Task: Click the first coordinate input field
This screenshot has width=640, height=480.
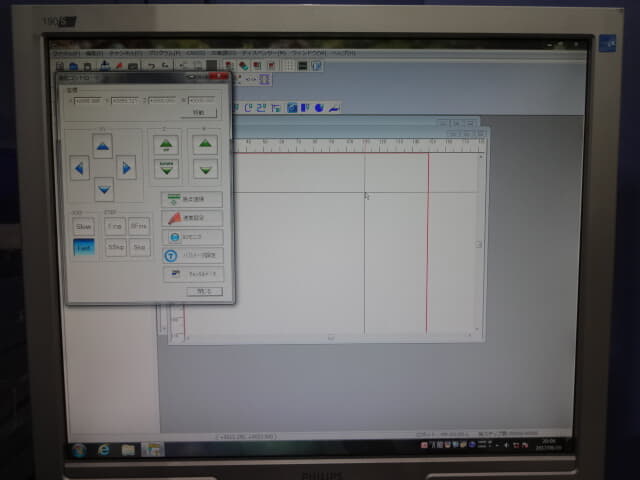Action: click(x=87, y=100)
